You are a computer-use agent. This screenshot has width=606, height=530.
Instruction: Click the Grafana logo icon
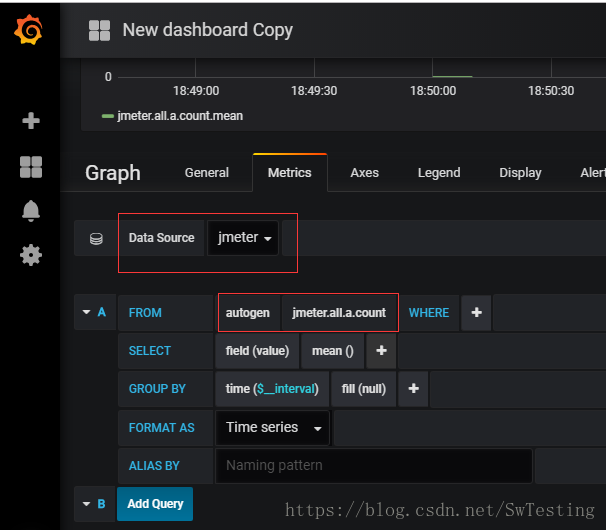[x=28, y=29]
